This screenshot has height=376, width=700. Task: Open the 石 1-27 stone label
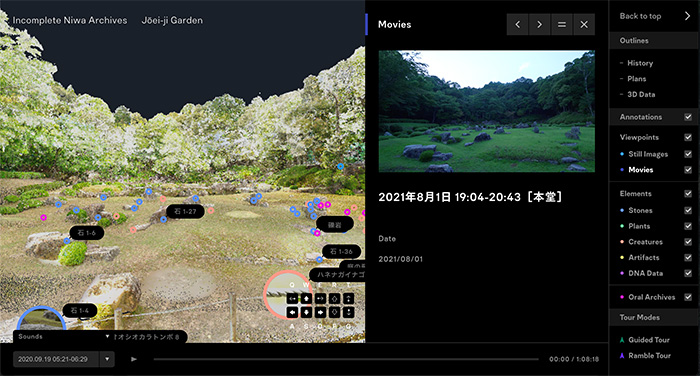click(185, 211)
